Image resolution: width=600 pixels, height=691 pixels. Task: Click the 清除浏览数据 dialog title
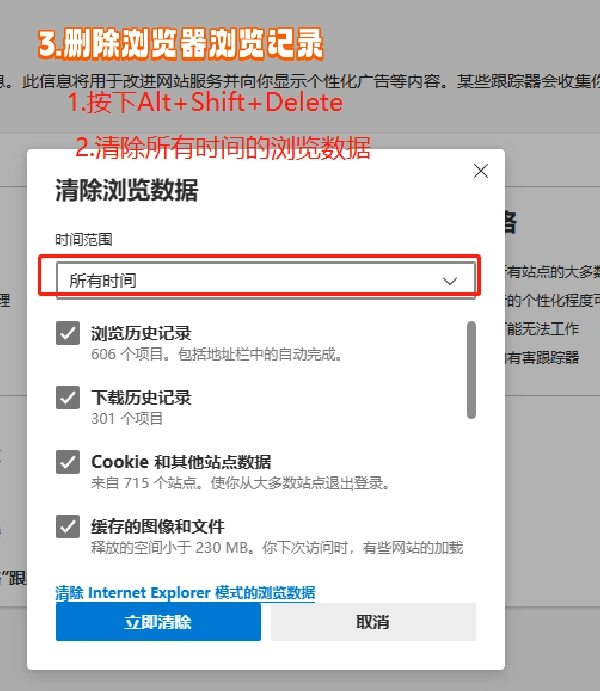[x=127, y=190]
